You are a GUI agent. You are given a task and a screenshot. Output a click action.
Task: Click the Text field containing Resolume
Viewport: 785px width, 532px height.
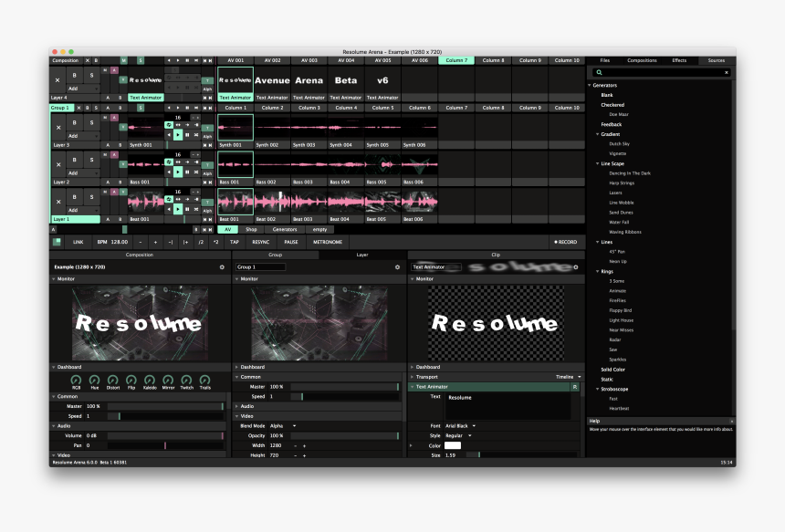[x=508, y=406]
